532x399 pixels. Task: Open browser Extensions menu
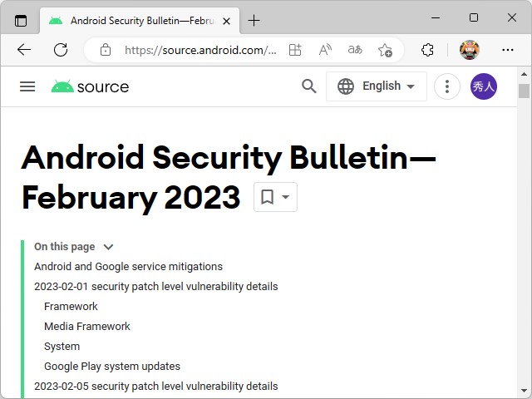(427, 50)
